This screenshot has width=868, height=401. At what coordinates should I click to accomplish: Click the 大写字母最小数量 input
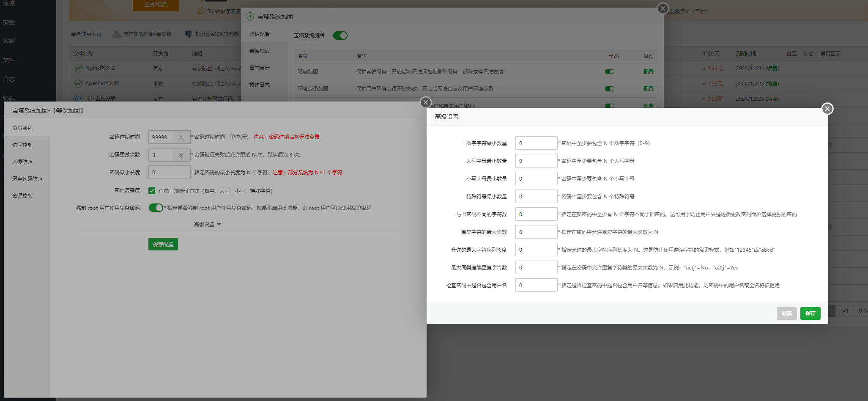536,161
